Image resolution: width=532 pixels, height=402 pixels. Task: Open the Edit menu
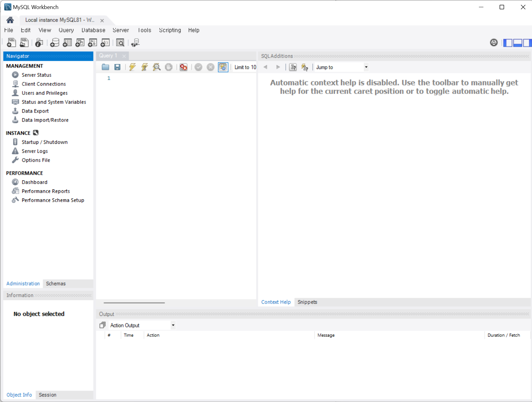click(26, 30)
